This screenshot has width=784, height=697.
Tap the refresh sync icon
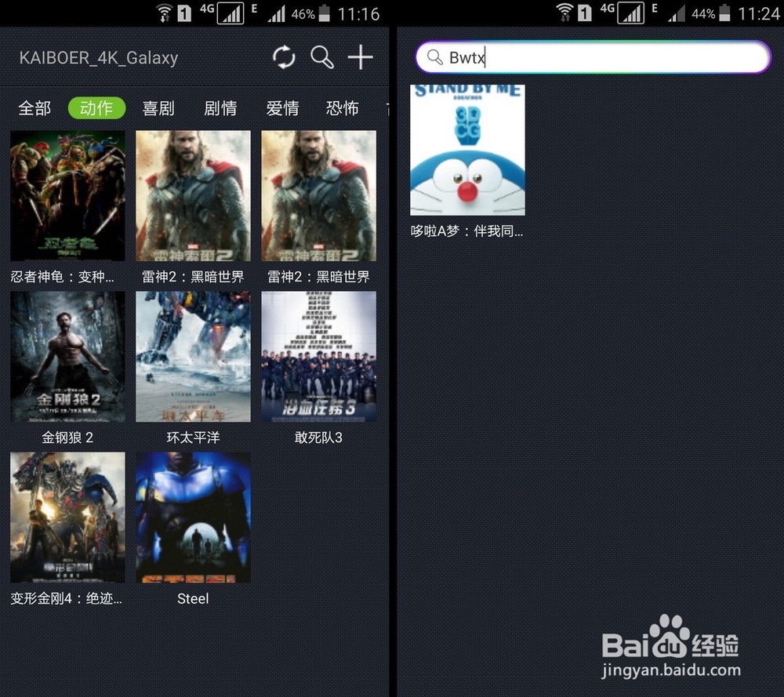point(284,57)
